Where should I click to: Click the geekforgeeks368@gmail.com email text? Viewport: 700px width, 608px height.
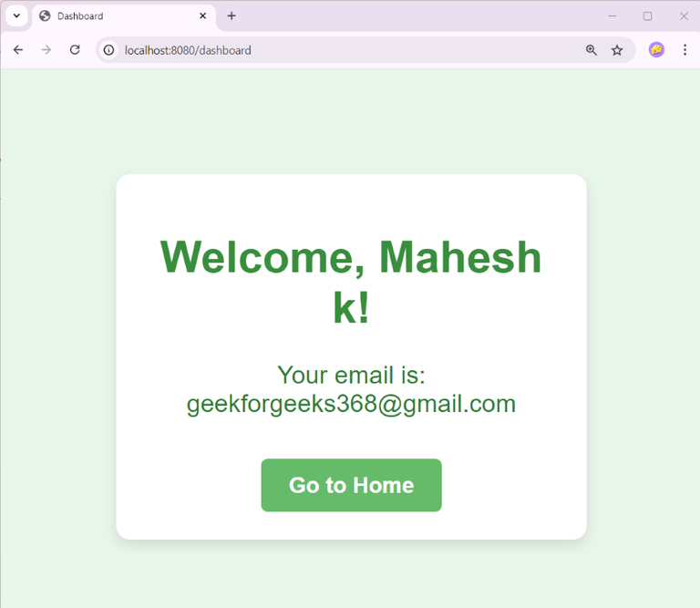click(x=351, y=404)
